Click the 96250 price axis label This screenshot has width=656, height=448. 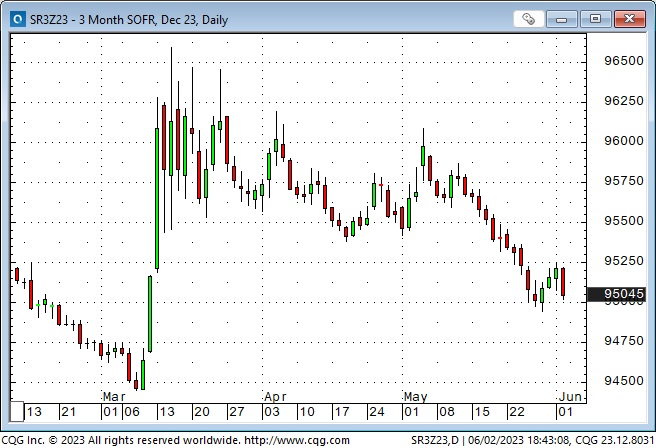click(x=624, y=101)
